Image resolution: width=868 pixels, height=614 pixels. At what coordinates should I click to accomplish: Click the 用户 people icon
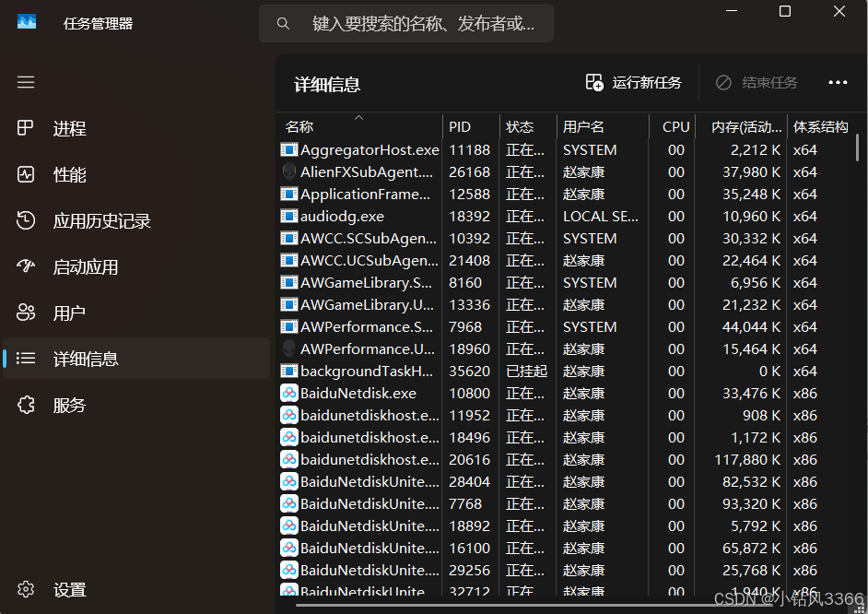click(26, 313)
